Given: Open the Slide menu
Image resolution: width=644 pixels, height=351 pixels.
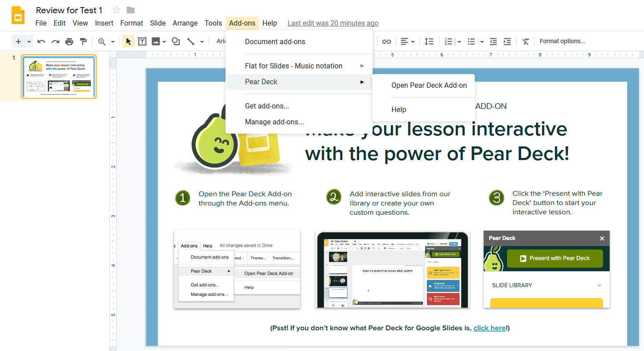Looking at the screenshot, I should 158,23.
